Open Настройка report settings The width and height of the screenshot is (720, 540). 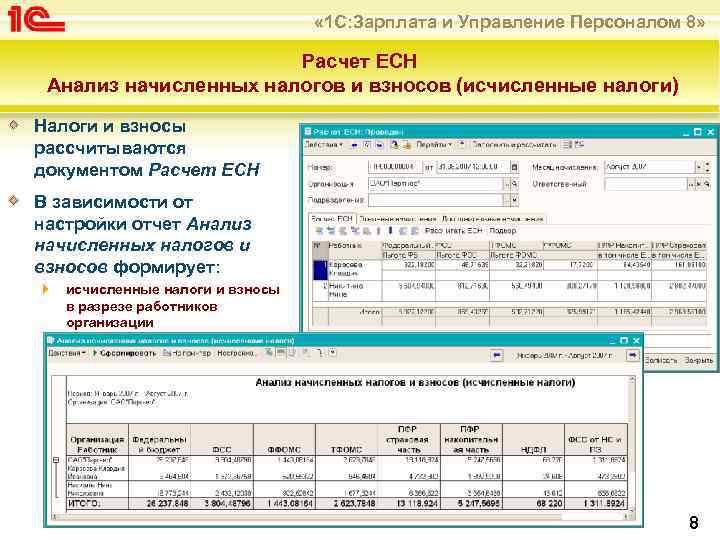click(x=236, y=353)
